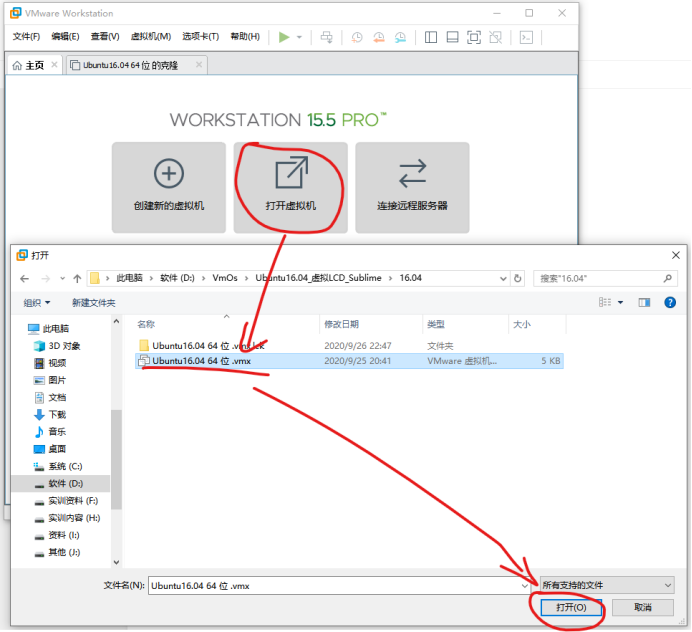Expand the power options dropdown arrow
This screenshot has width=692, height=632.
pyautogui.click(x=299, y=37)
